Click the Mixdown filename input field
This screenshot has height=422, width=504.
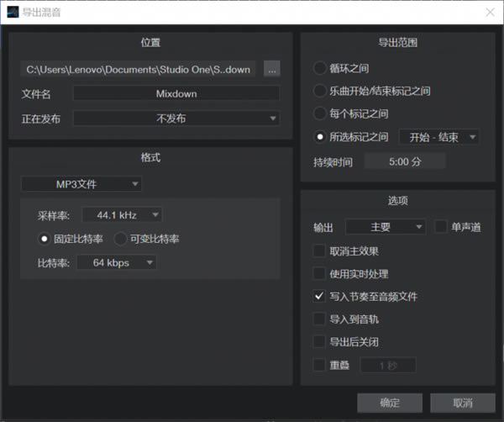point(176,93)
